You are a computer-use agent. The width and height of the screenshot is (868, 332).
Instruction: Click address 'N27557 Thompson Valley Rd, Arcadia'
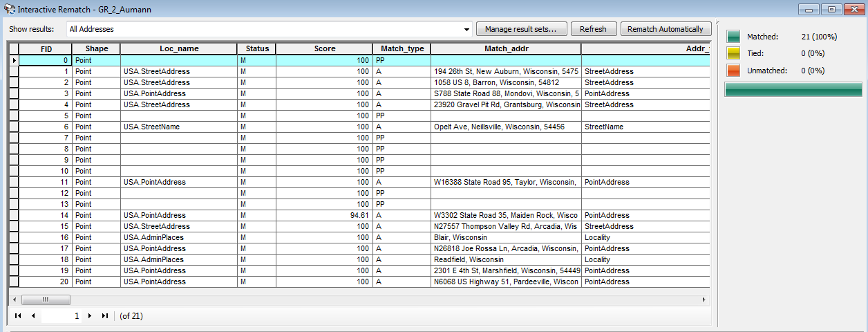pos(506,226)
